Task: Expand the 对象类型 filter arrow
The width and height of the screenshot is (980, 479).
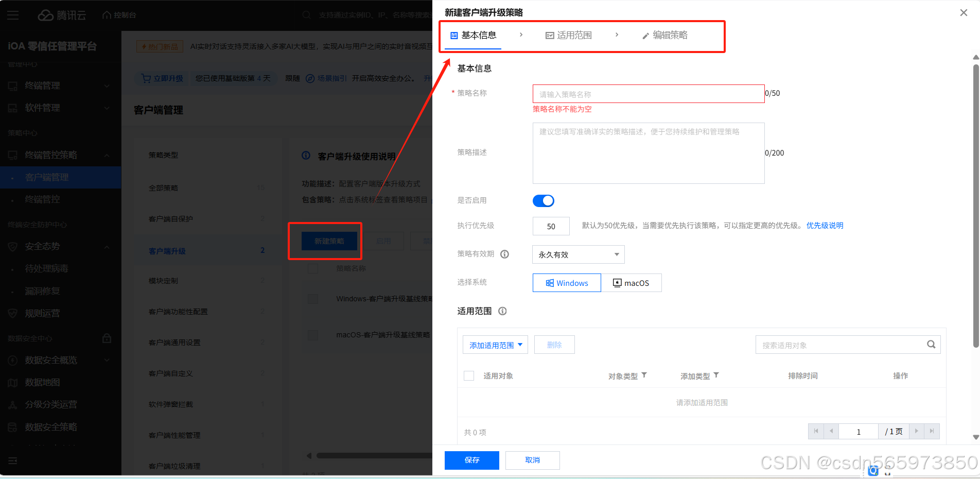Action: coord(645,376)
